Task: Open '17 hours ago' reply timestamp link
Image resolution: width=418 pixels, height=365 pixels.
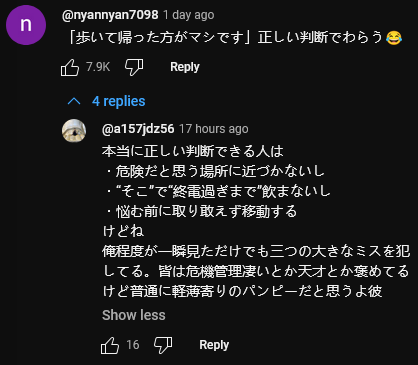Action: point(214,129)
